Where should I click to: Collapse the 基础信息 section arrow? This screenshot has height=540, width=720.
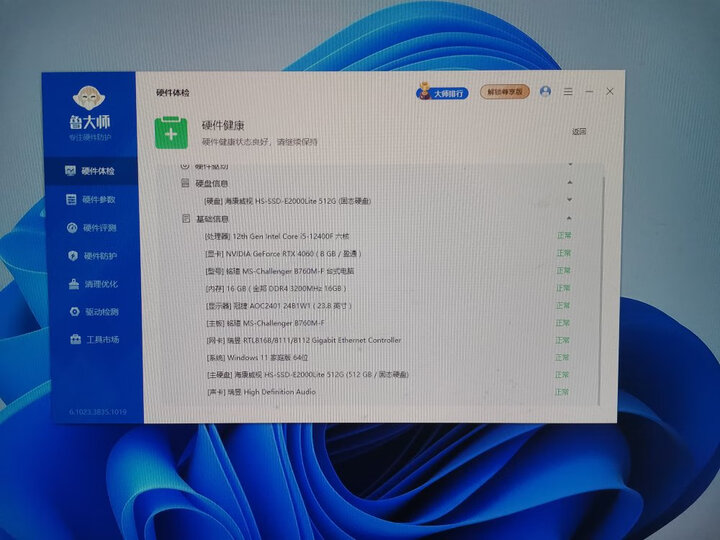click(x=569, y=218)
